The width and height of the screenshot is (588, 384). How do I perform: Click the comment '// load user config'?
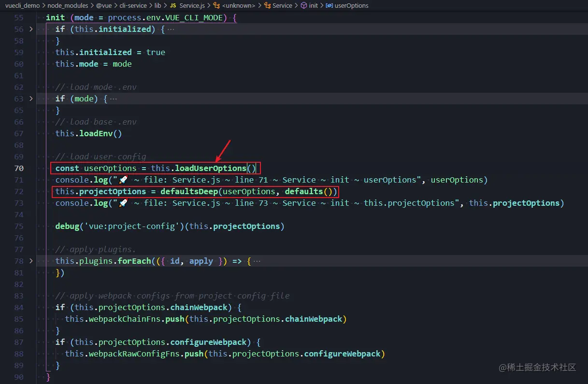click(x=100, y=156)
